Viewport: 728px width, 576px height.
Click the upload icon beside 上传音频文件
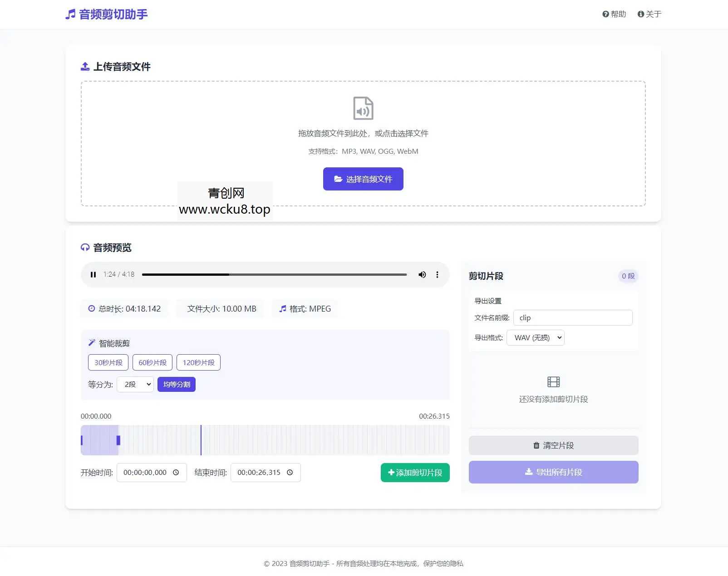[x=85, y=66]
